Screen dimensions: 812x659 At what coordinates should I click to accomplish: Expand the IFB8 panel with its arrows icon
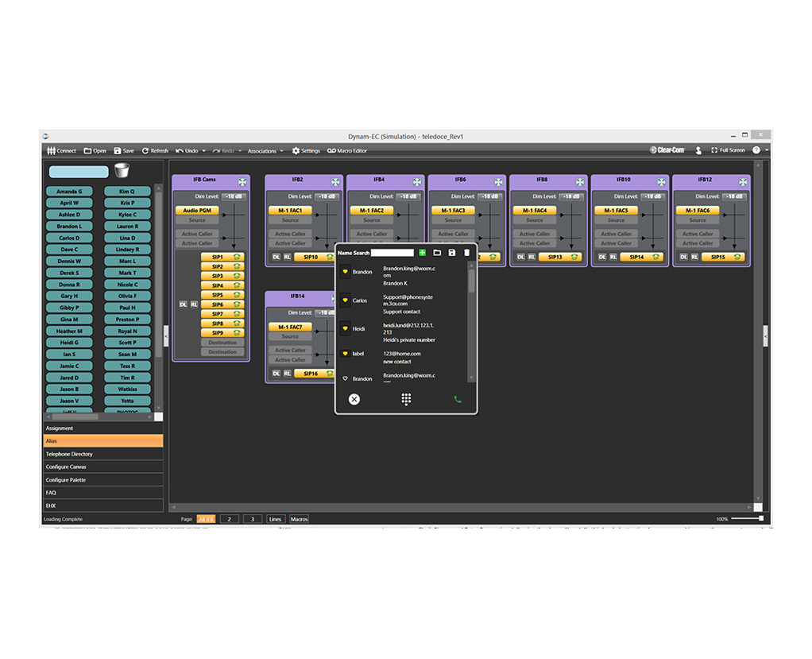[580, 182]
